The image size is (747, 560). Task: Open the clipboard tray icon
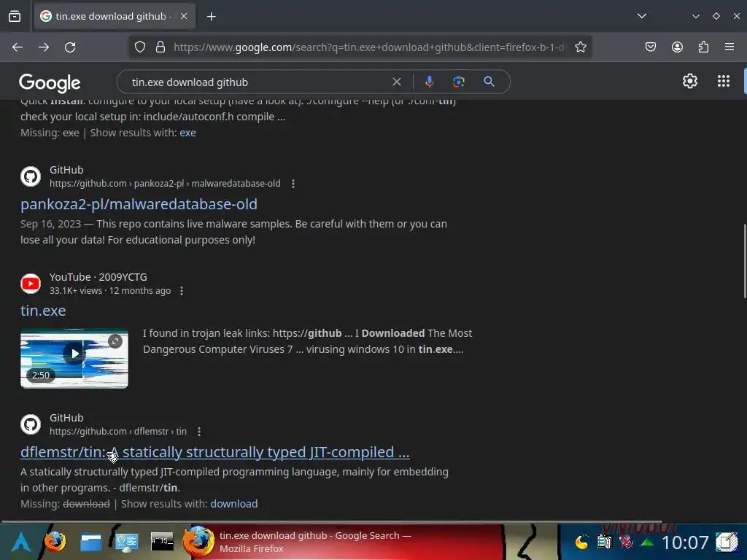(x=604, y=542)
